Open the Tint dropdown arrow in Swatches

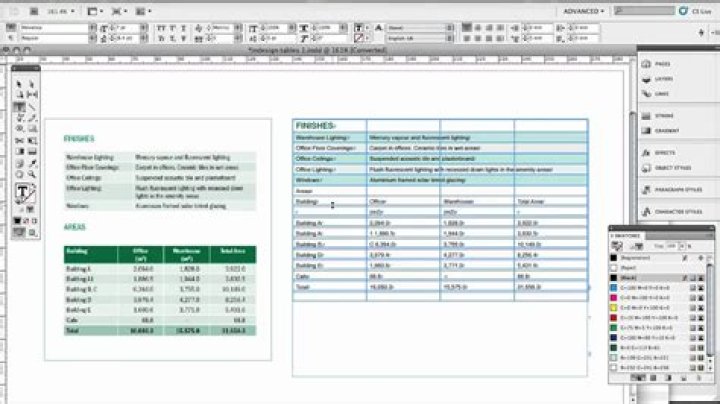[x=683, y=247]
